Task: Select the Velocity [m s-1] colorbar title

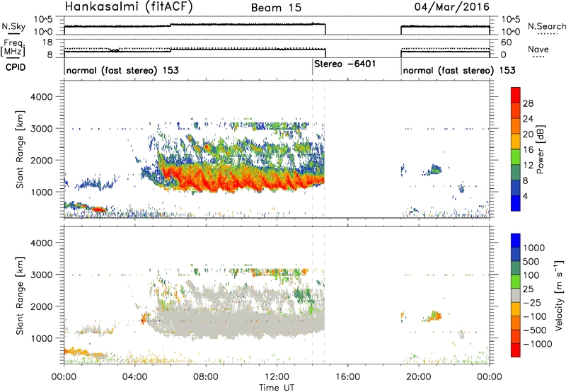Action: 559,295
